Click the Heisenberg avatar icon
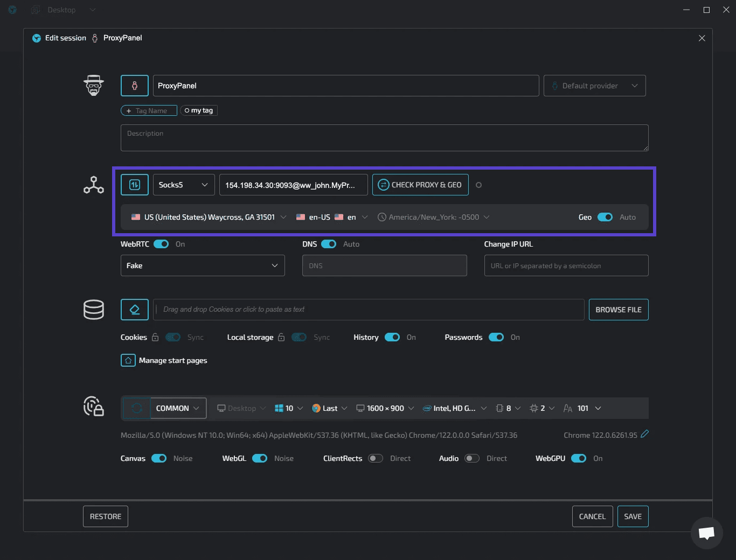 (x=94, y=86)
